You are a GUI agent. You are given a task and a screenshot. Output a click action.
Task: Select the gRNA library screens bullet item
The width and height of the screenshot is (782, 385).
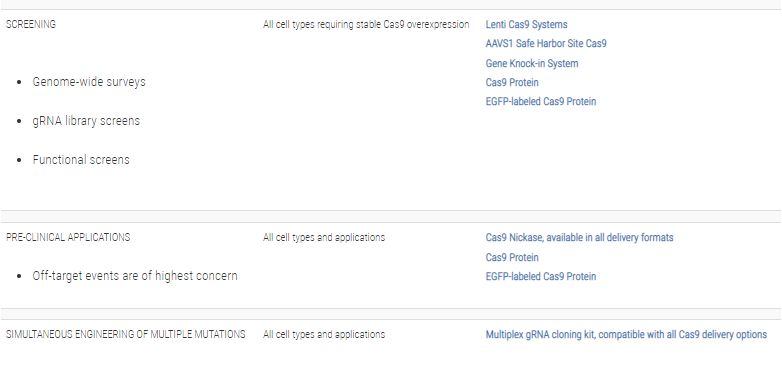click(86, 121)
